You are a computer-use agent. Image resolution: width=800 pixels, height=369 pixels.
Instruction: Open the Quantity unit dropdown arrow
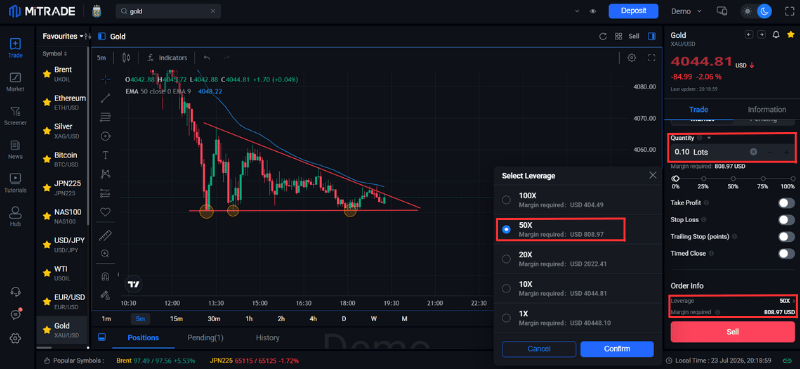point(709,138)
